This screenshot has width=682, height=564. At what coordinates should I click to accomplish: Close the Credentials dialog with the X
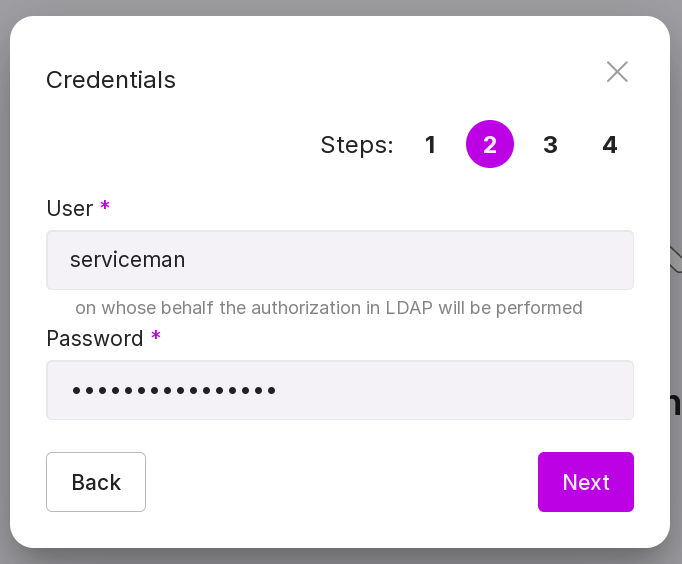[617, 72]
